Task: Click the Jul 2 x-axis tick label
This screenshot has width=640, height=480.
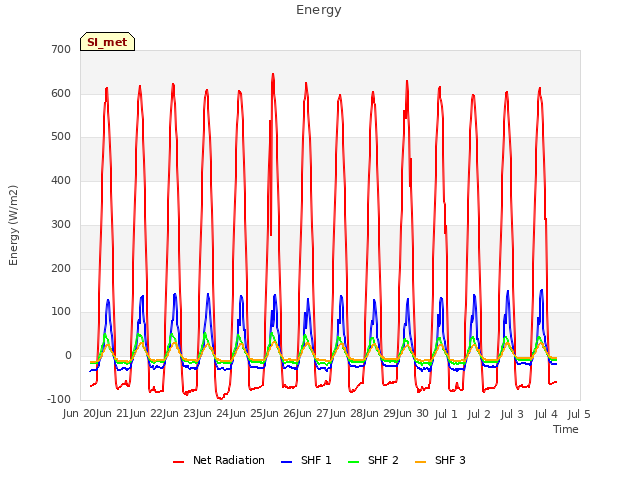Action: pyautogui.click(x=479, y=414)
